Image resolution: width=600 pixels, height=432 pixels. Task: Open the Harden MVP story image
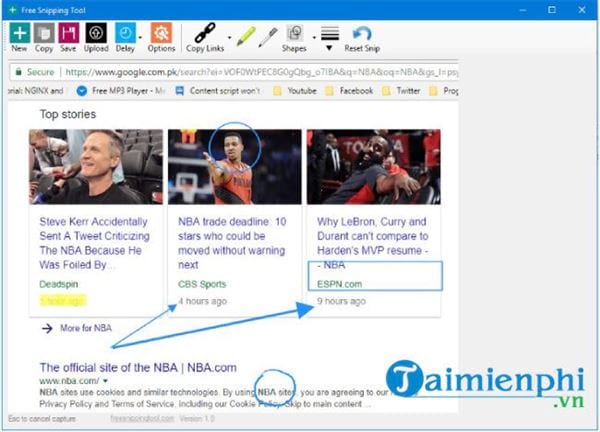pyautogui.click(x=373, y=167)
